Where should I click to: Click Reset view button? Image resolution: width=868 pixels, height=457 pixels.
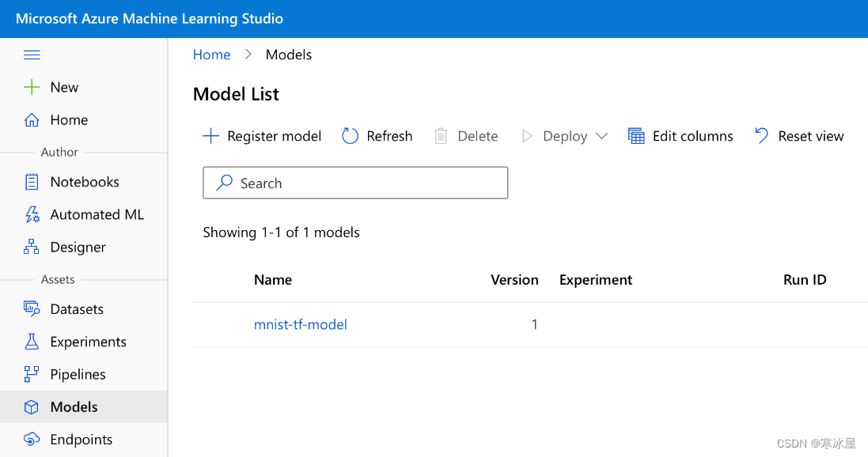tap(799, 136)
